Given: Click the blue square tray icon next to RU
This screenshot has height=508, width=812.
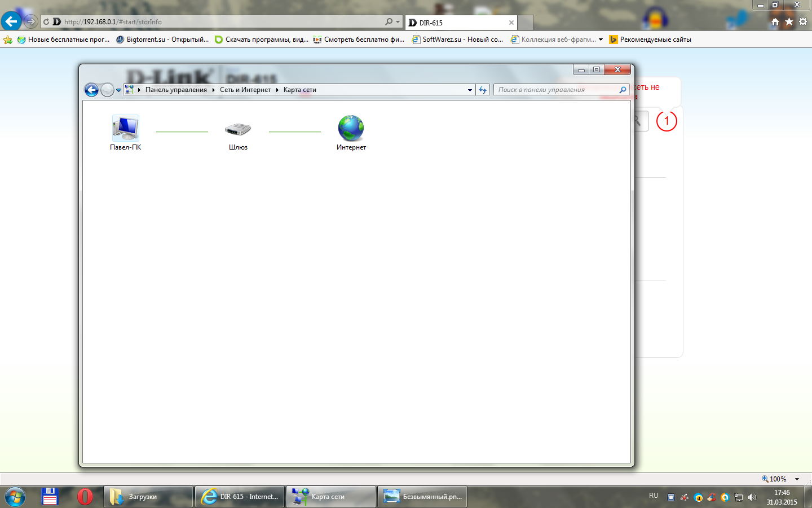Looking at the screenshot, I should point(671,497).
